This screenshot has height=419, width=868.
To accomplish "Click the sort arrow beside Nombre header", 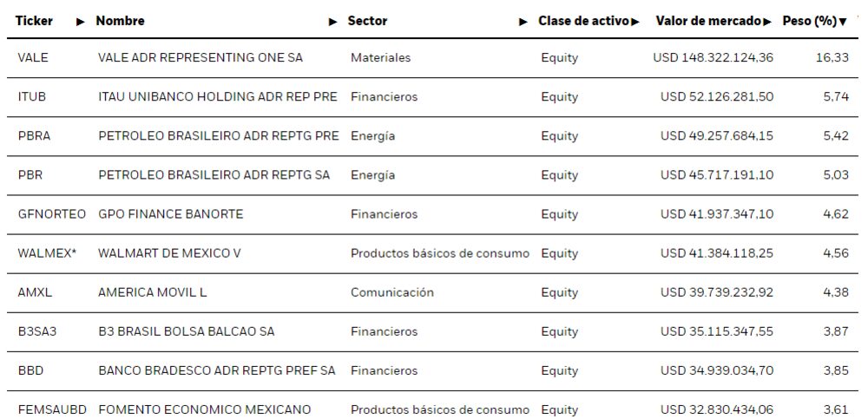I will pyautogui.click(x=333, y=22).
